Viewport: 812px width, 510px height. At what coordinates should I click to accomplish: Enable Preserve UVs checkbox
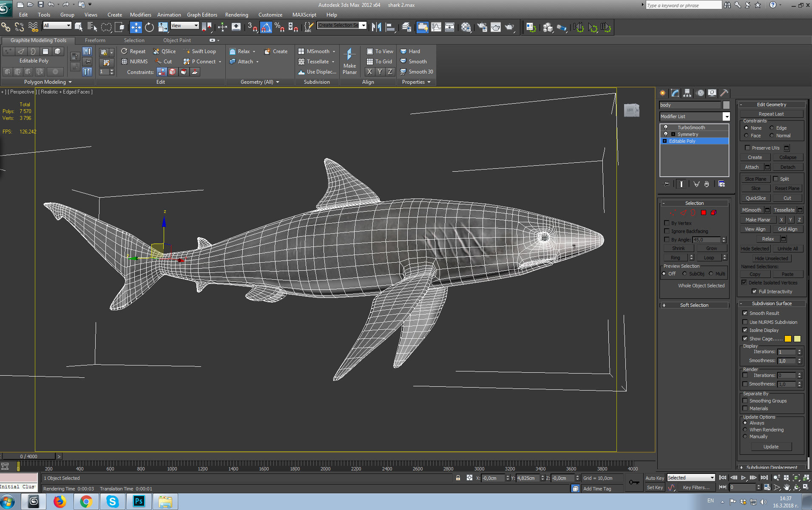pyautogui.click(x=747, y=148)
